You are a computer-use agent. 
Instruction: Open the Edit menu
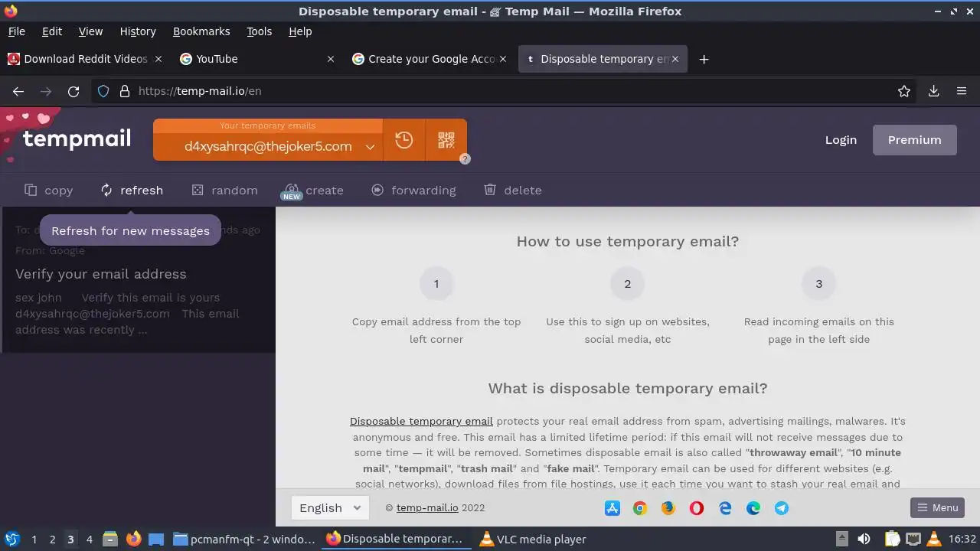pos(52,31)
